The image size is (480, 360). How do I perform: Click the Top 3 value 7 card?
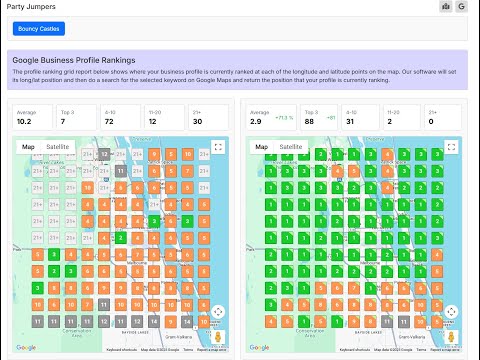pos(76,117)
